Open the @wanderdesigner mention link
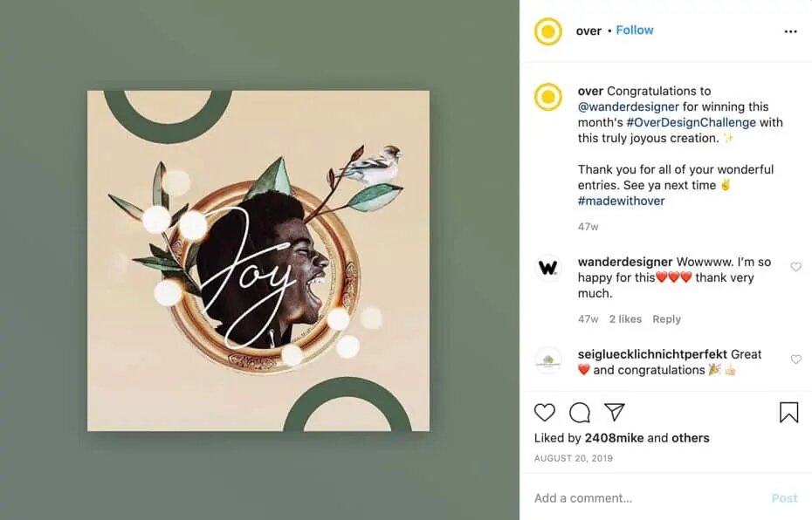Image resolution: width=812 pixels, height=520 pixels. (629, 106)
